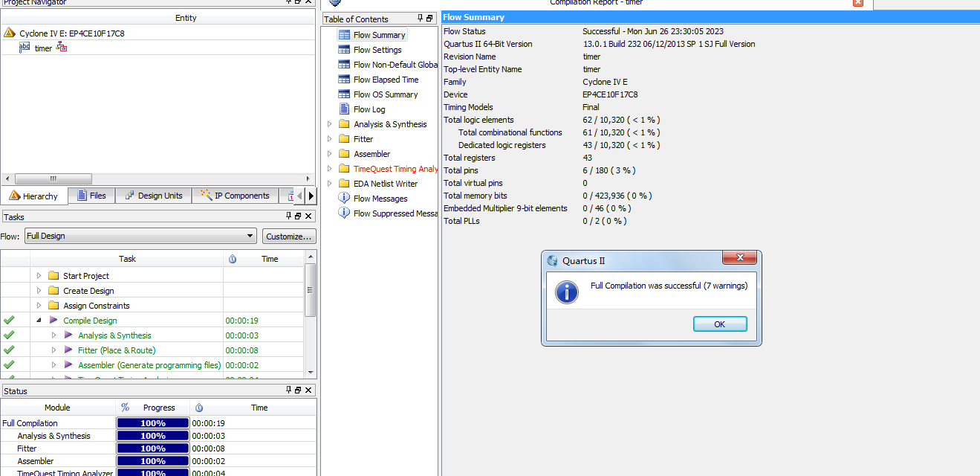Close the Status panel

click(308, 390)
